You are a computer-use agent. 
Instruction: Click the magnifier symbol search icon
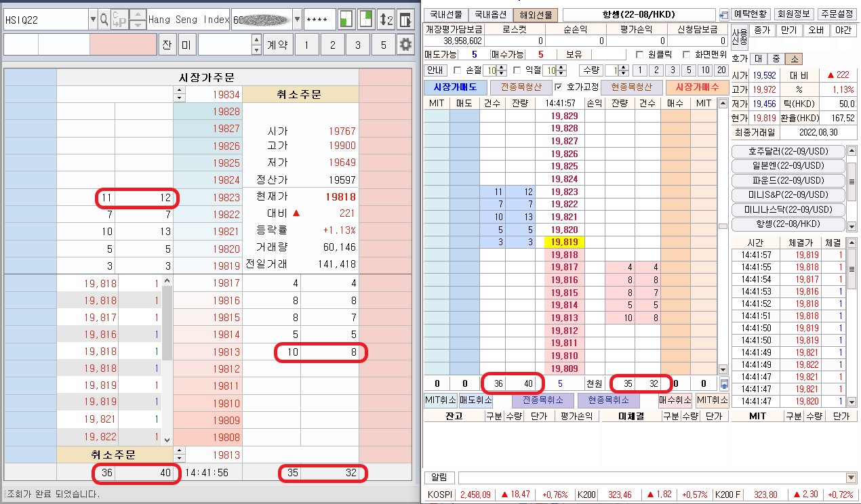coord(104,20)
